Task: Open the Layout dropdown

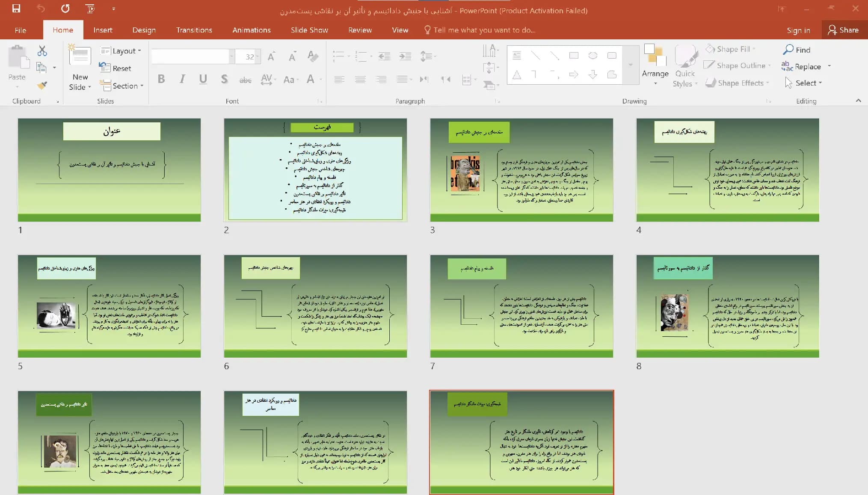Action: point(121,51)
